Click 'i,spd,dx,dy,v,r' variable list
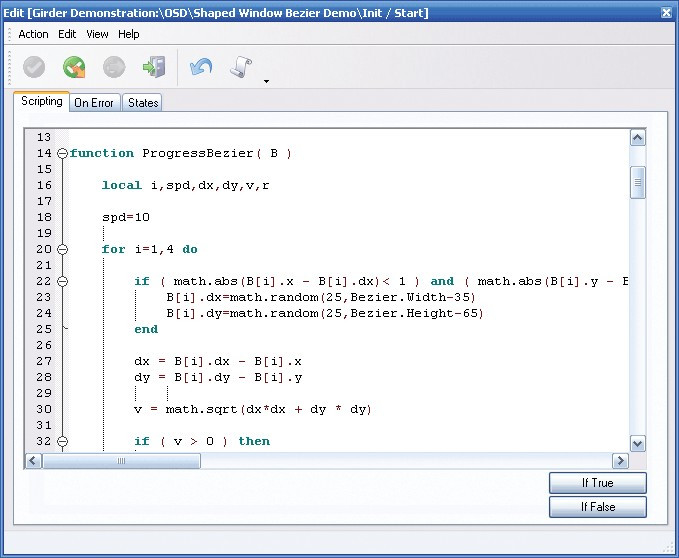 point(210,186)
